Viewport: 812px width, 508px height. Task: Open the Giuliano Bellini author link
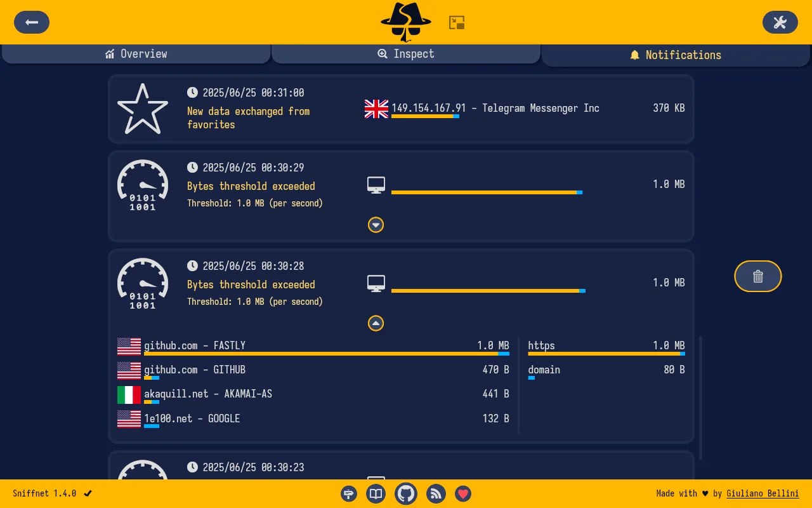pos(763,493)
